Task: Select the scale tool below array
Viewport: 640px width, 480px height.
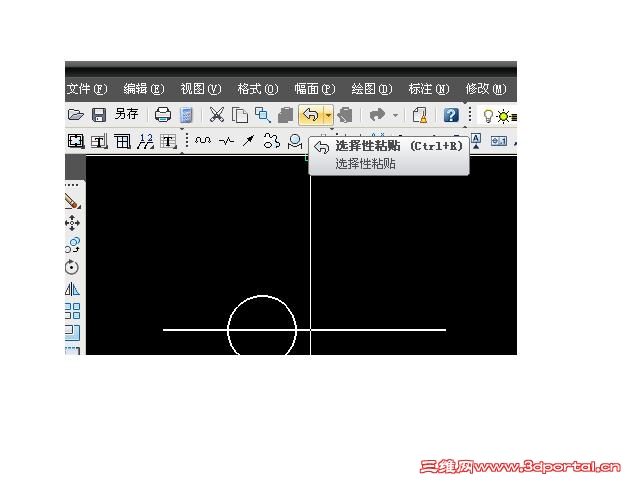Action: tap(73, 333)
